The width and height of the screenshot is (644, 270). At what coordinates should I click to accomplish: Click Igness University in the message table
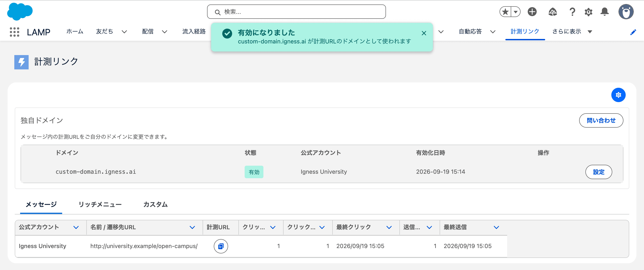click(x=42, y=246)
